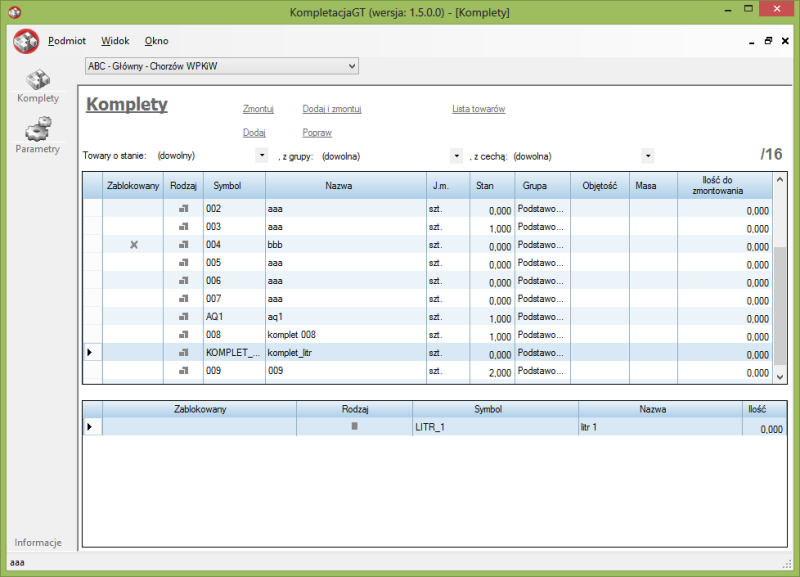The height and width of the screenshot is (577, 800).
Task: Open the Komplety sidebar icon
Action: coord(37,80)
